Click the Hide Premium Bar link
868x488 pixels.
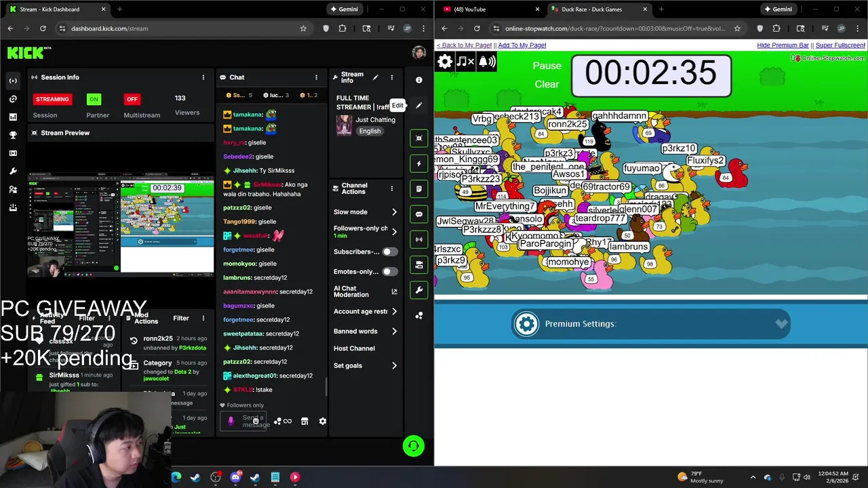point(783,45)
